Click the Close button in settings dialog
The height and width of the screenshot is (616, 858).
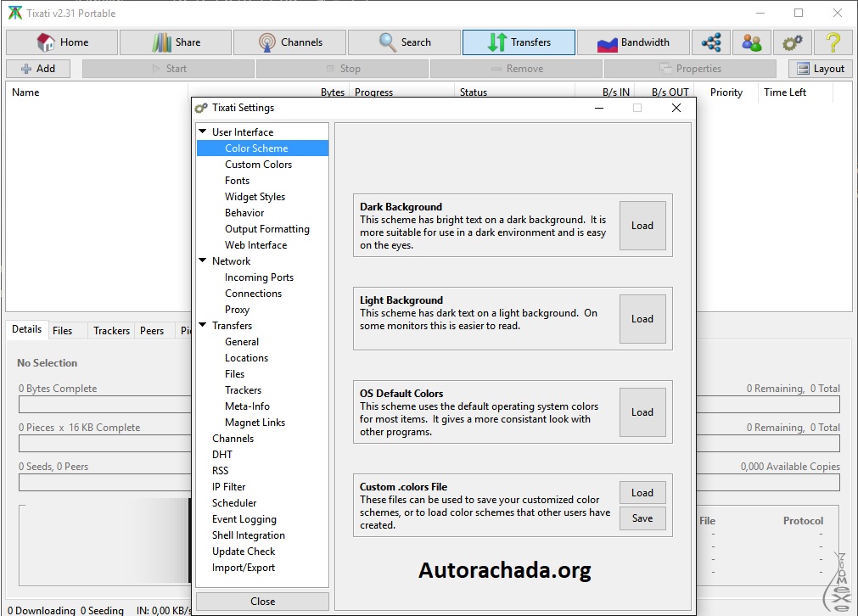(x=262, y=602)
